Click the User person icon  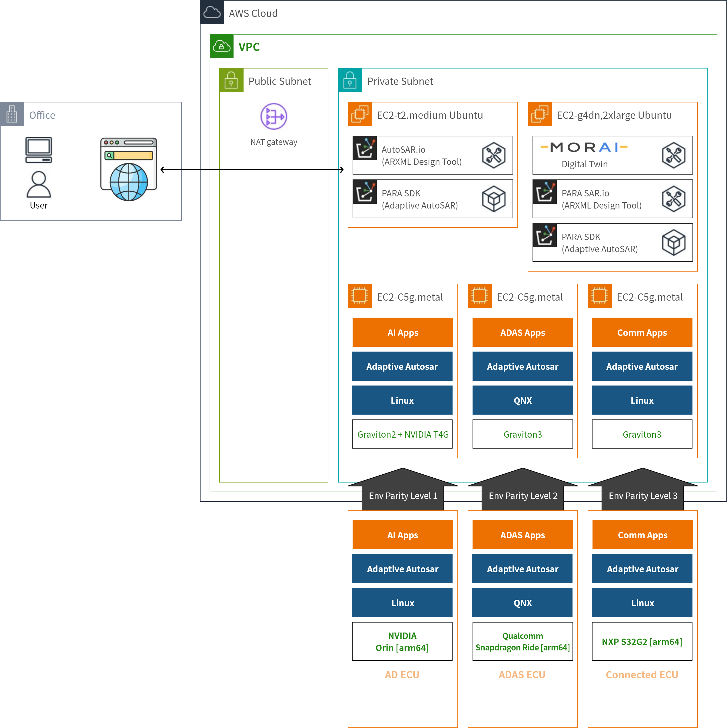point(38,184)
